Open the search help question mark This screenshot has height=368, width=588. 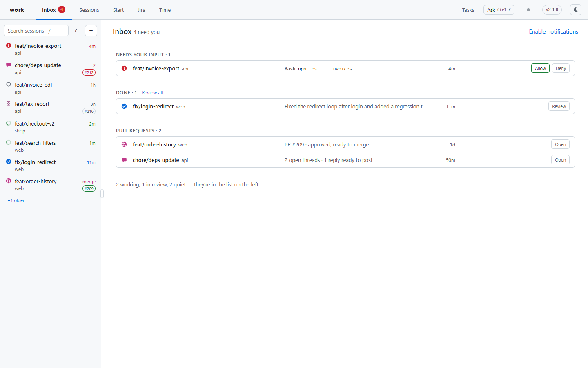(x=76, y=31)
